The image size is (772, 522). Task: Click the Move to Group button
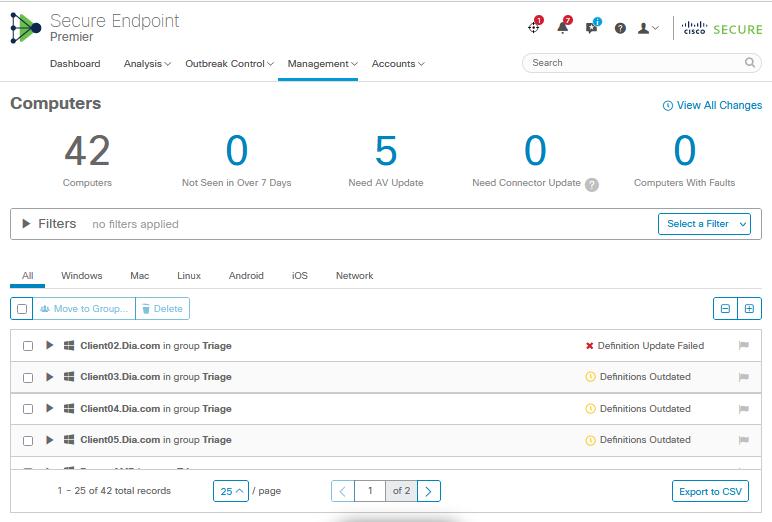pyautogui.click(x=84, y=309)
